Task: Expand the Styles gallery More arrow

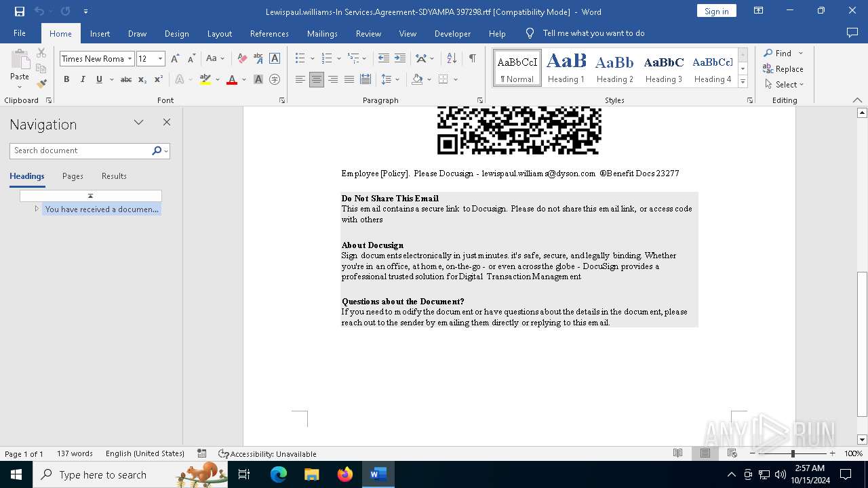Action: point(743,82)
